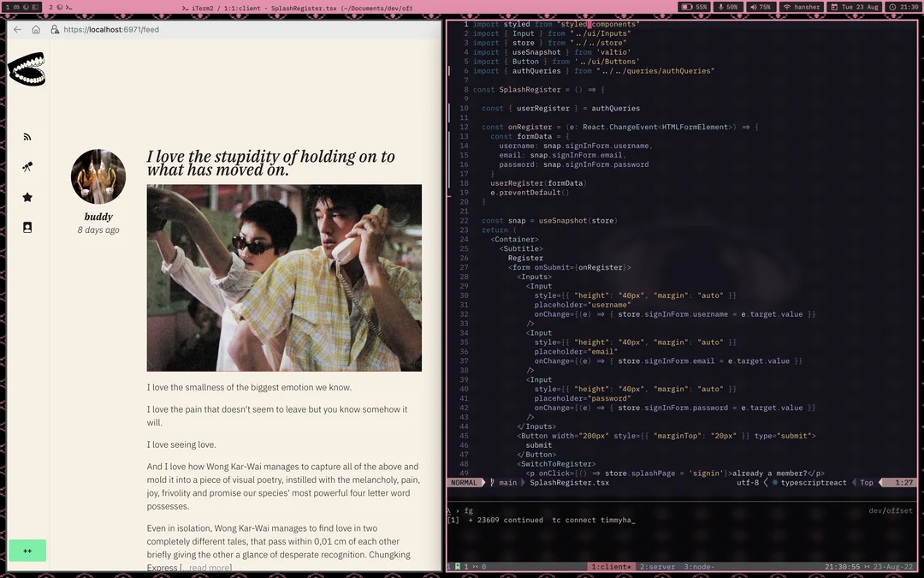Click the <form onSubmit={onRegister}> line
The width and height of the screenshot is (924, 578).
pyautogui.click(x=569, y=267)
